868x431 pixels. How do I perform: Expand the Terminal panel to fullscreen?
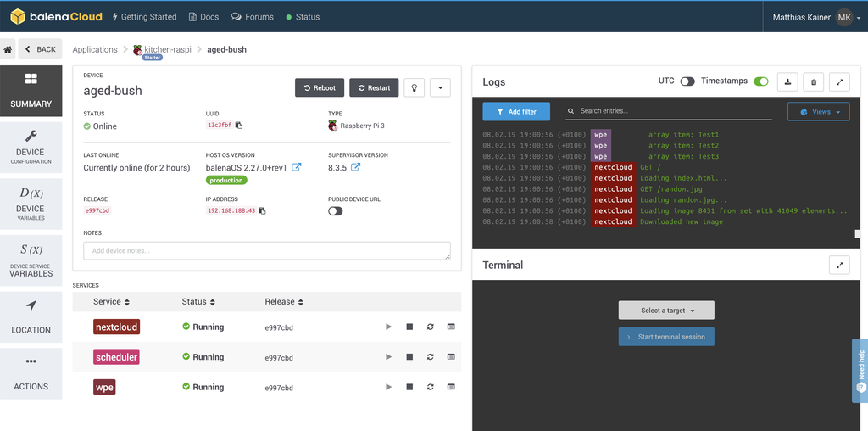click(x=839, y=265)
